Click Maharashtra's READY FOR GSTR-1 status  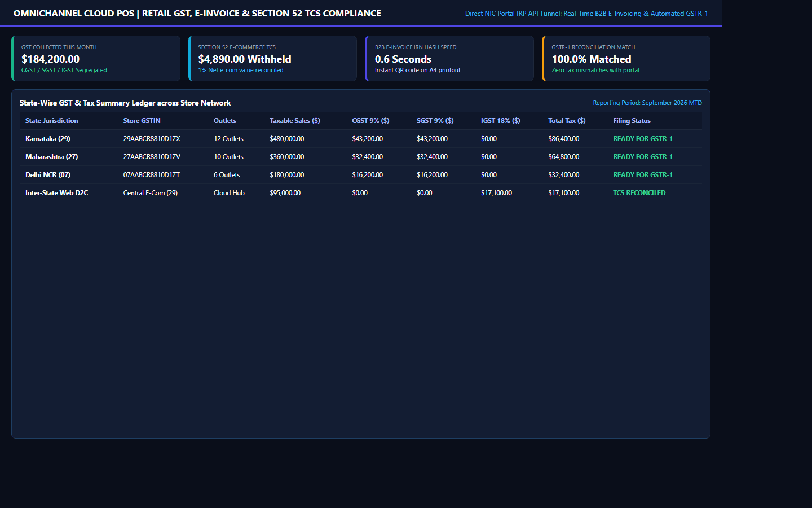coord(643,157)
